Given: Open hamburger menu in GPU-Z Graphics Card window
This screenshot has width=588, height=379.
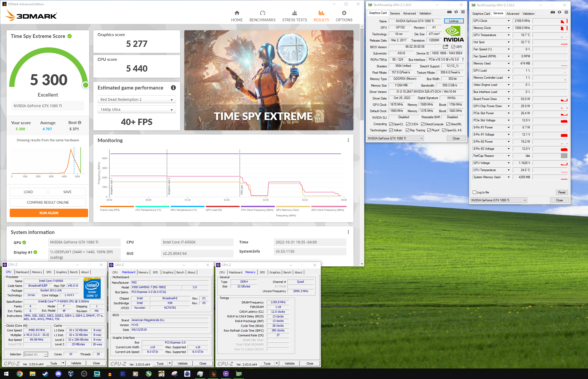Looking at the screenshot, I should (463, 12).
